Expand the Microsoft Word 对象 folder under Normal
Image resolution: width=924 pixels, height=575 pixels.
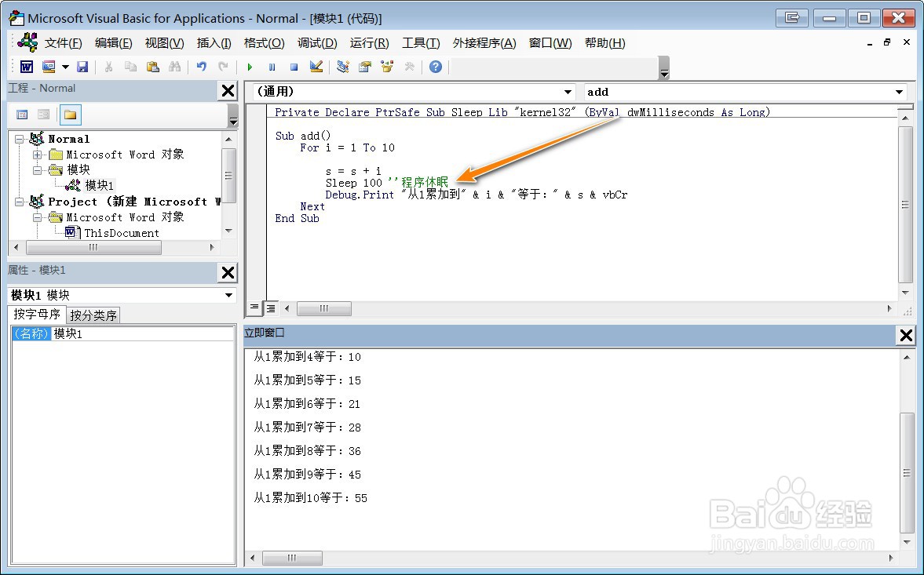37,155
